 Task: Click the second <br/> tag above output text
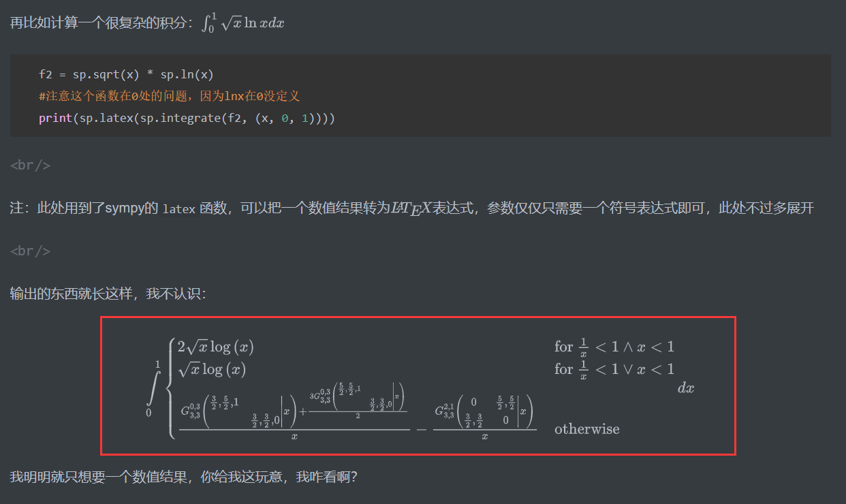tap(30, 251)
